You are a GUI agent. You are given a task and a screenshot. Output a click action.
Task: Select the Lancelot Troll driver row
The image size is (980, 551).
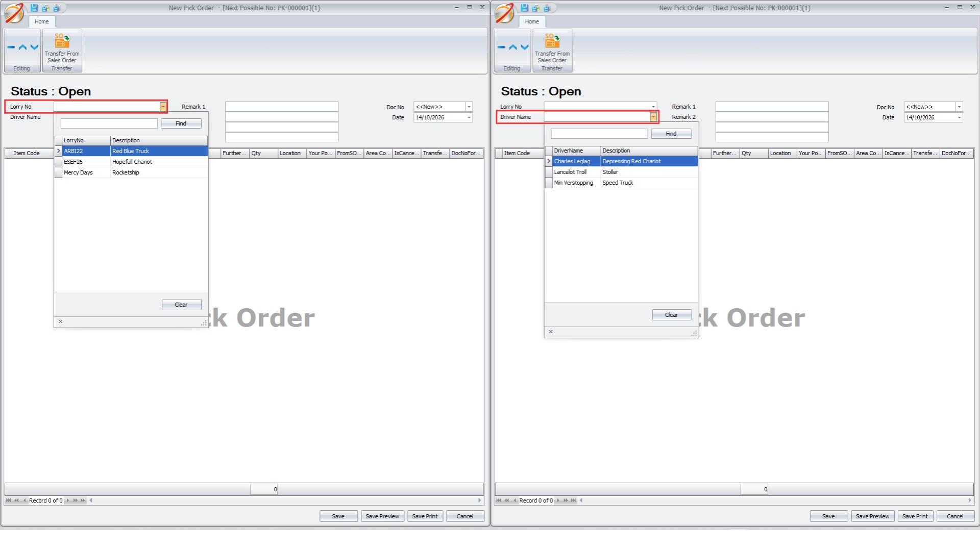622,172
